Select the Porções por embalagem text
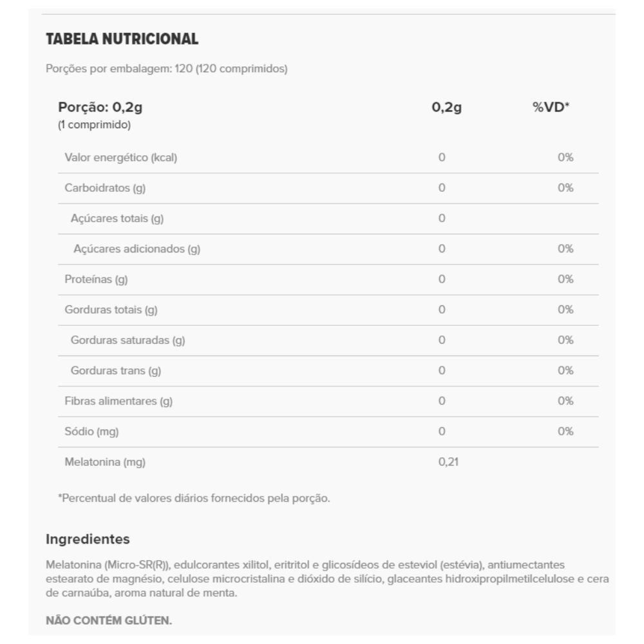This screenshot has width=644, height=644. pyautogui.click(x=167, y=69)
